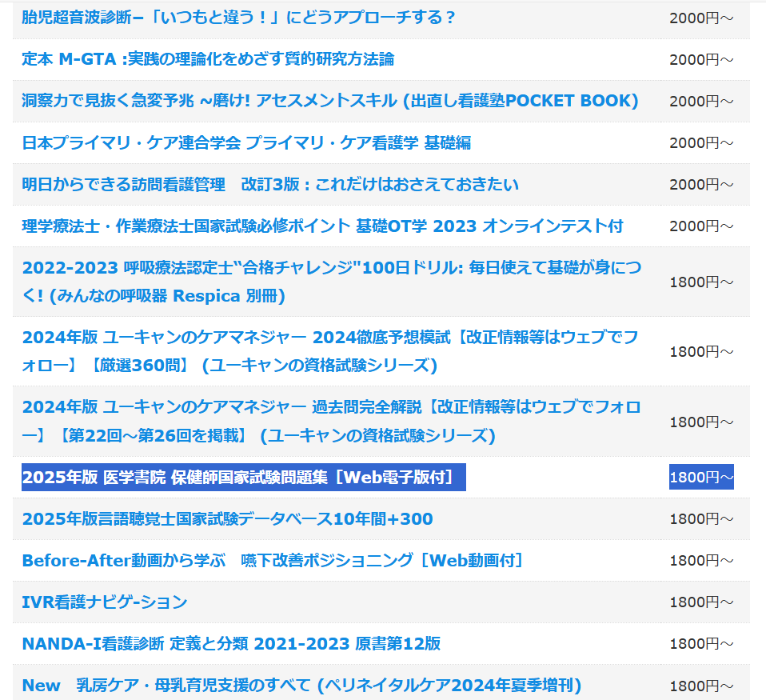
Task: Open 洞察力で見抜く急変予兆 book link
Action: click(329, 101)
